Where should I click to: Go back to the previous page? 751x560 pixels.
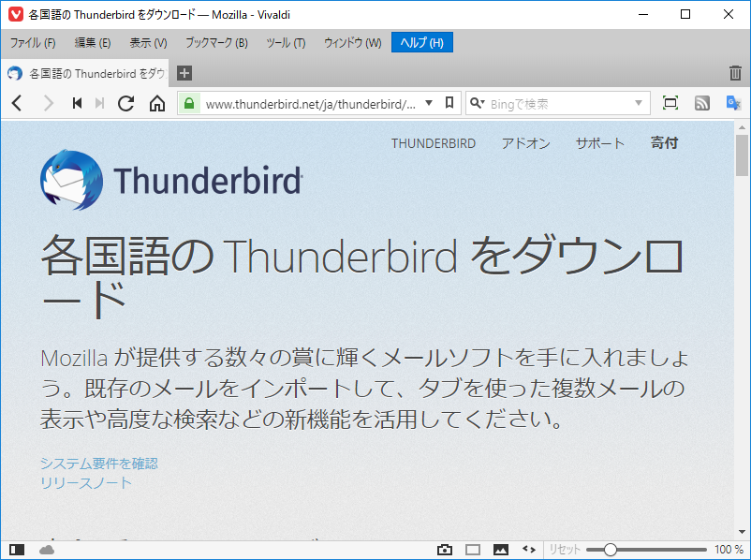coord(17,103)
